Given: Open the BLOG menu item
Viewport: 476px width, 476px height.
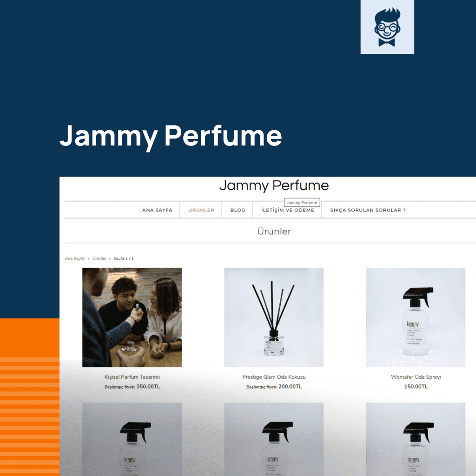Looking at the screenshot, I should 238,210.
